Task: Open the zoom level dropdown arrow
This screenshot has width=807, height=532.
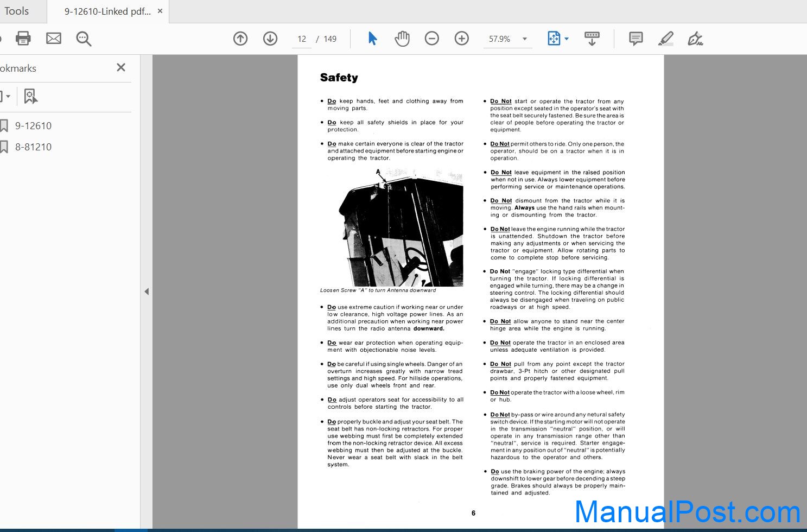Action: pos(525,39)
